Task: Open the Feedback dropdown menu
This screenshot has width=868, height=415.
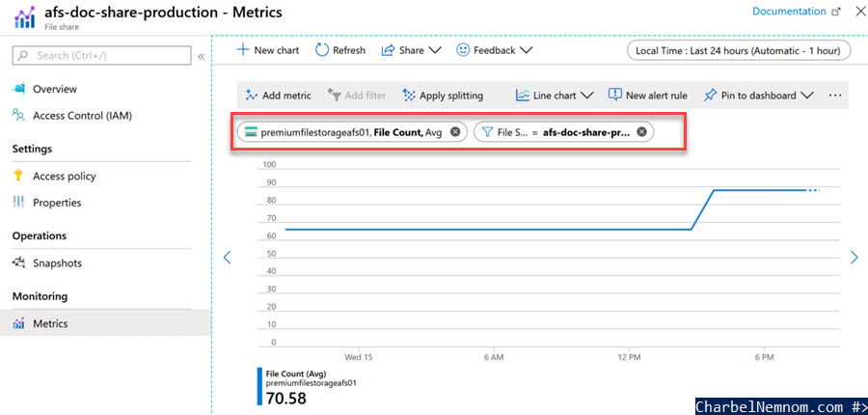Action: (495, 50)
